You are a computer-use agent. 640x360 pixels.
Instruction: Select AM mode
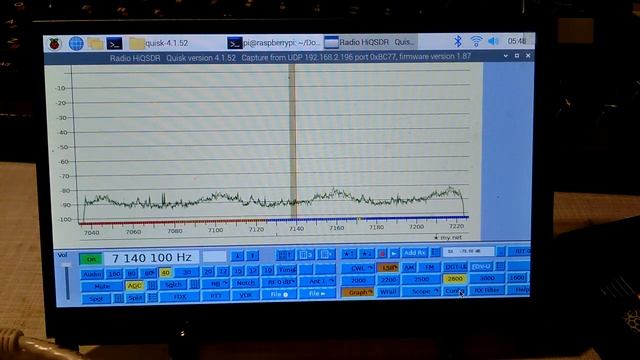tap(409, 267)
